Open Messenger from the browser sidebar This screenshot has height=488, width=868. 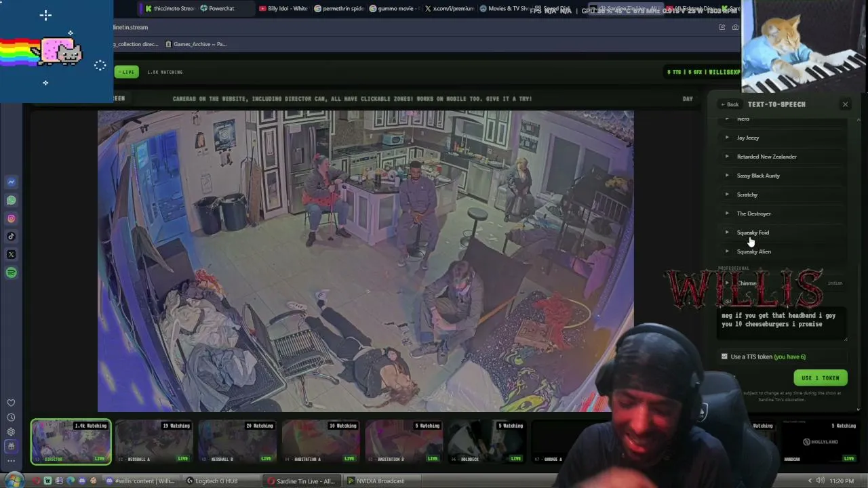11,182
